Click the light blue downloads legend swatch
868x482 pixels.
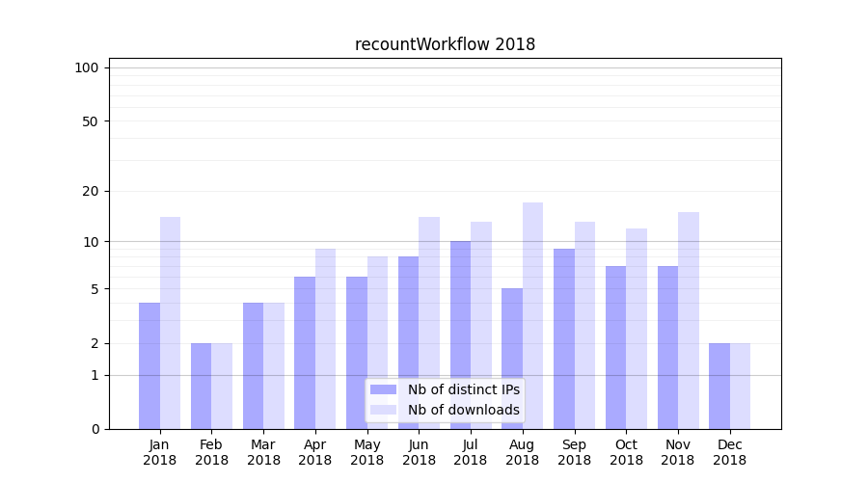[x=383, y=410]
